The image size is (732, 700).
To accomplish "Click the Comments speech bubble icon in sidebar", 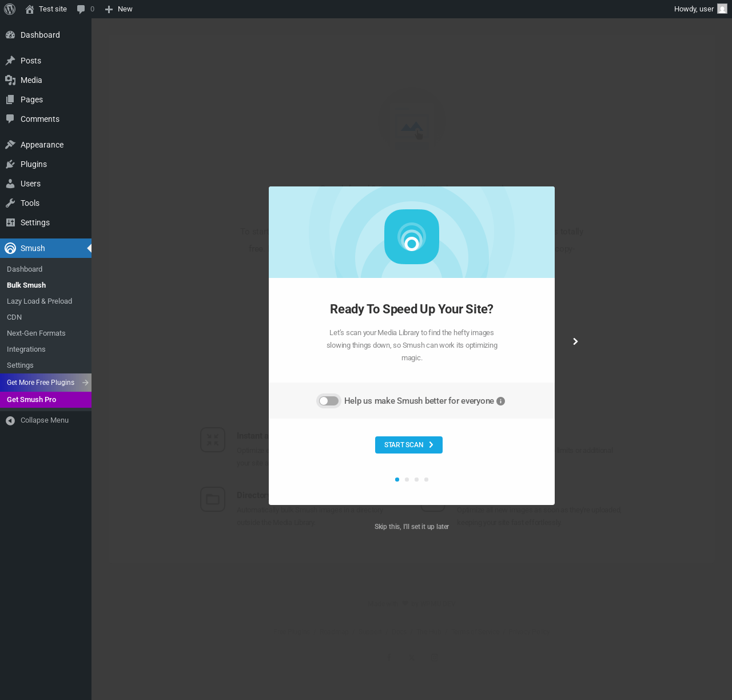I will (10, 119).
